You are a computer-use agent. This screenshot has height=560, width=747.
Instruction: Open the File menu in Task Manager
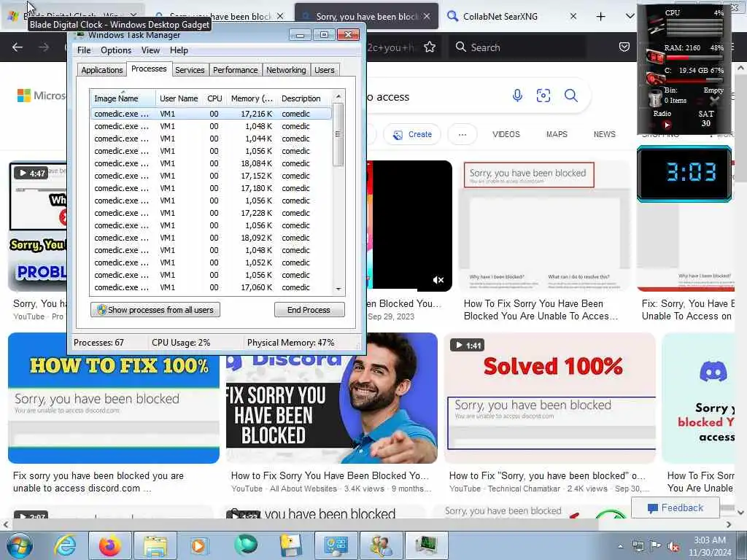click(x=84, y=50)
